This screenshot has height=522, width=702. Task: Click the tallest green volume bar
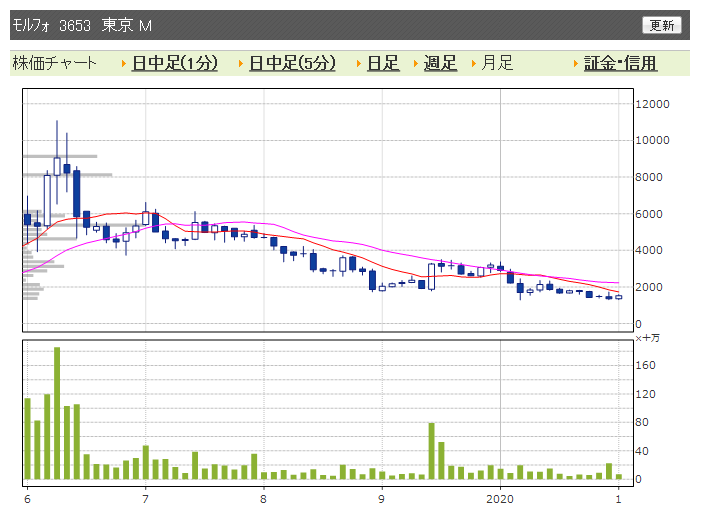57,413
